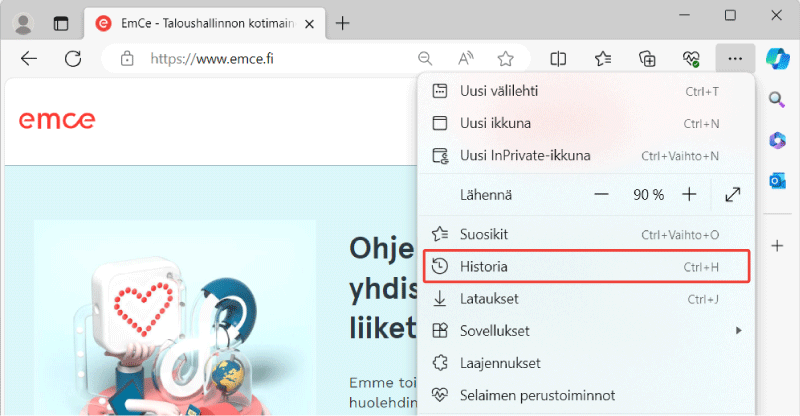
Task: Close the EmCe tab
Action: coord(309,24)
